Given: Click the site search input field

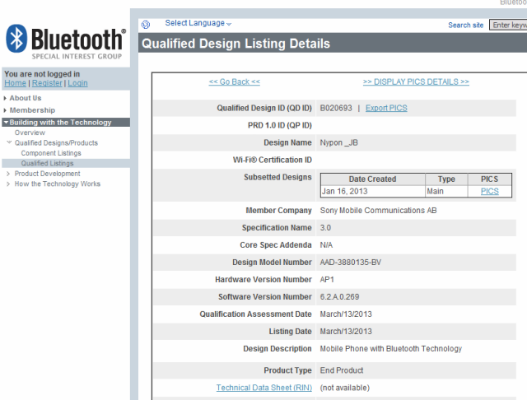Looking at the screenshot, I should click(x=508, y=25).
